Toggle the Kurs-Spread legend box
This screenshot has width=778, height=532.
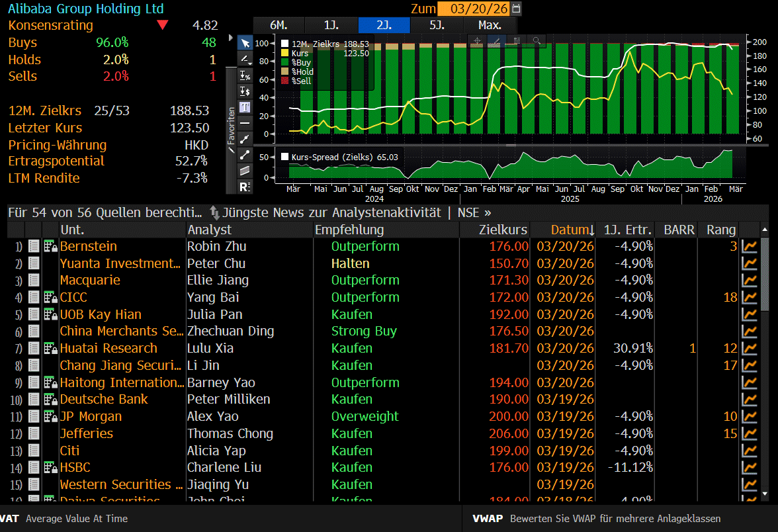click(285, 157)
